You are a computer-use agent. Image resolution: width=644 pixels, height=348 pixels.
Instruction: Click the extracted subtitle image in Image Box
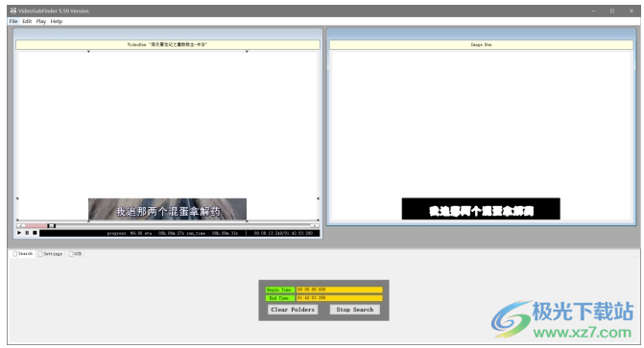(481, 209)
